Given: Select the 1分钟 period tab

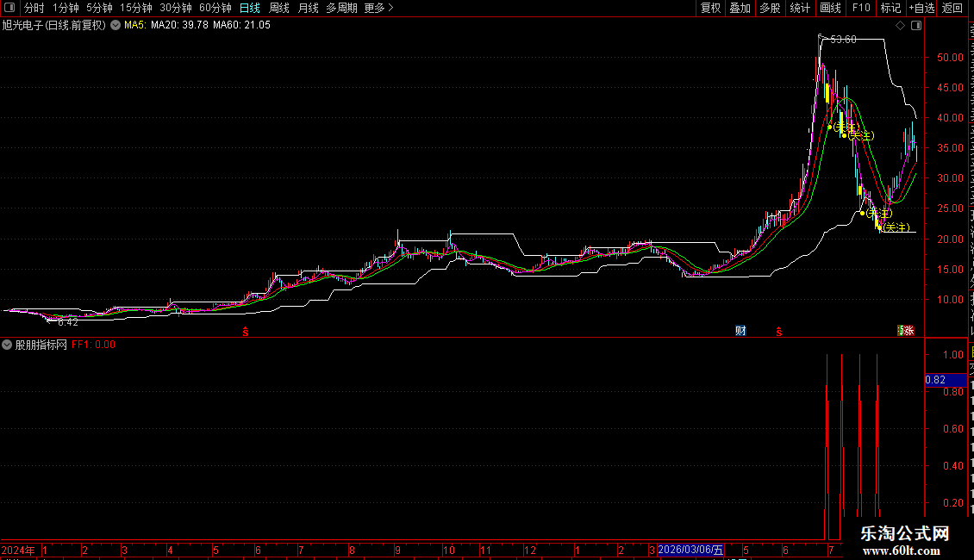Looking at the screenshot, I should 66,8.
